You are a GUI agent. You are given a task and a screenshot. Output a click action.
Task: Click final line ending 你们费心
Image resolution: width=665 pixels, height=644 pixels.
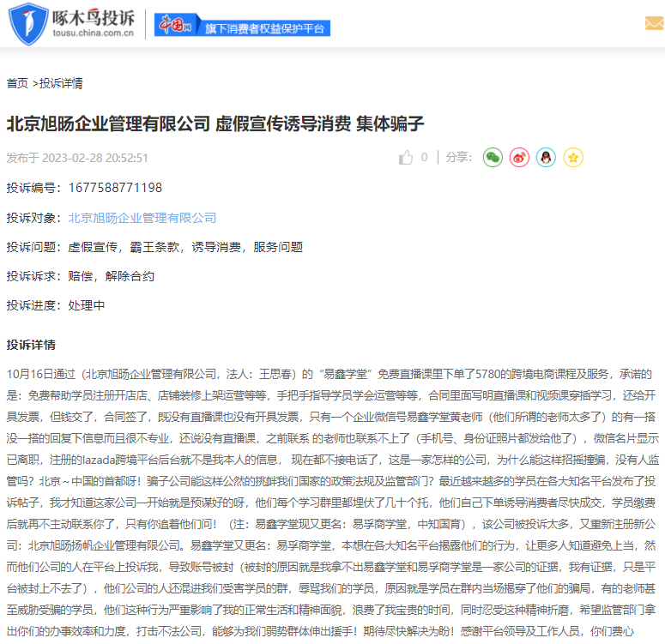coord(320,632)
